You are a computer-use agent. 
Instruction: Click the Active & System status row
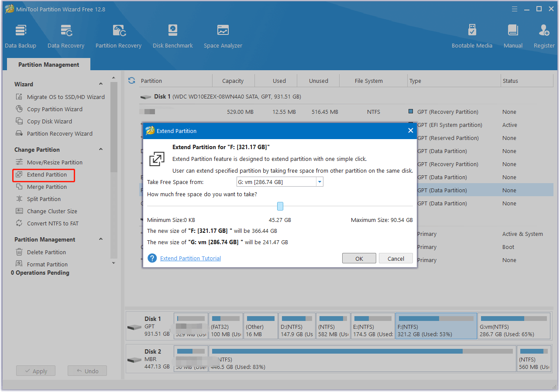pyautogui.click(x=522, y=234)
